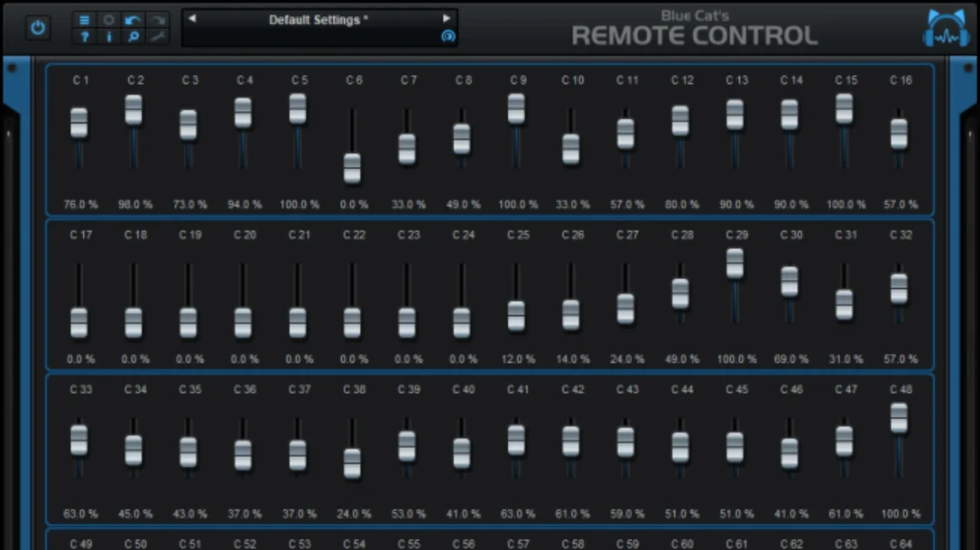Screen dimensions: 980x550
Task: Click the magnifier zoom icon
Action: [x=133, y=37]
